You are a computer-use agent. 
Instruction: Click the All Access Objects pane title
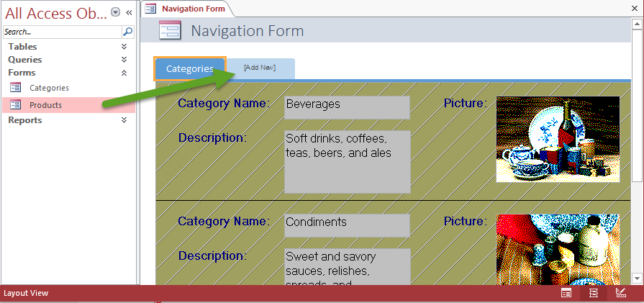click(x=56, y=13)
